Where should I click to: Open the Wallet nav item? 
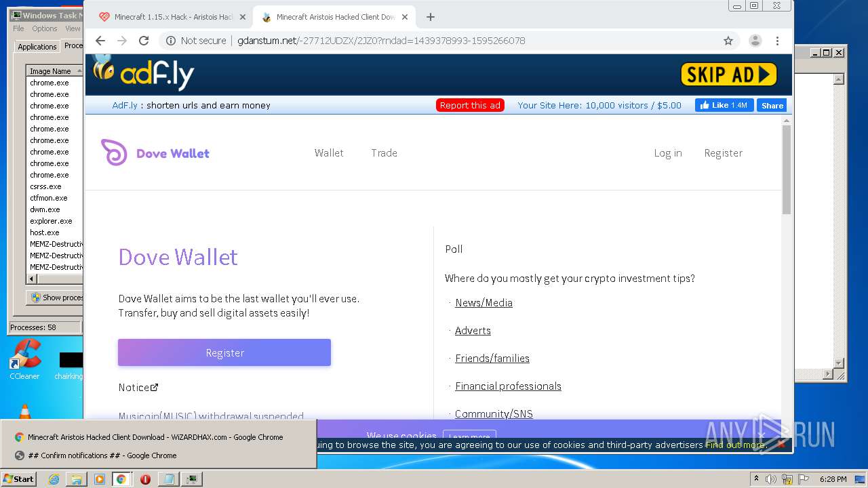(x=329, y=152)
